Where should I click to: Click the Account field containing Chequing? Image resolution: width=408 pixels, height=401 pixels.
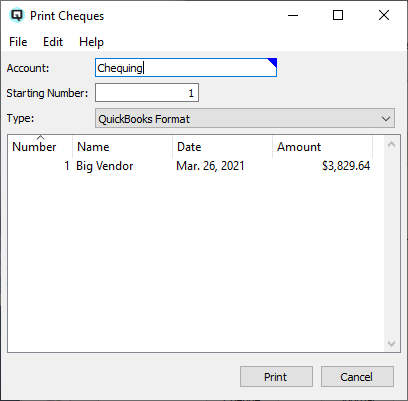pyautogui.click(x=186, y=68)
